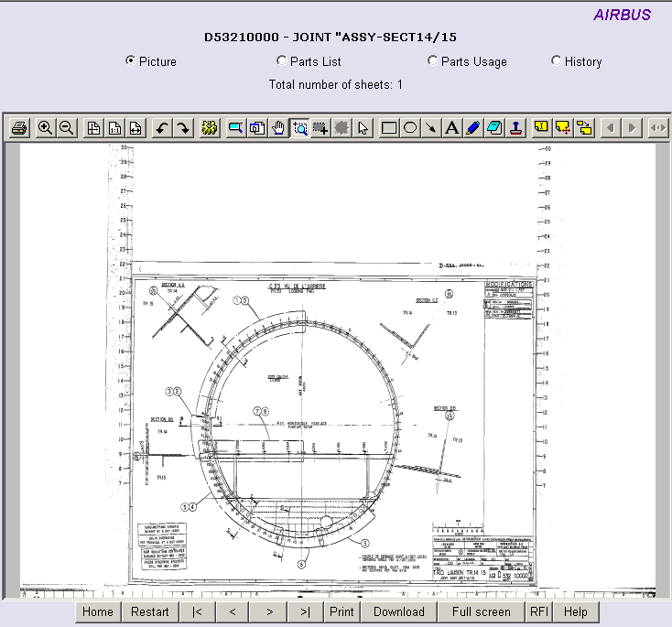Click the Download button
This screenshot has height=627, width=672.
399,611
